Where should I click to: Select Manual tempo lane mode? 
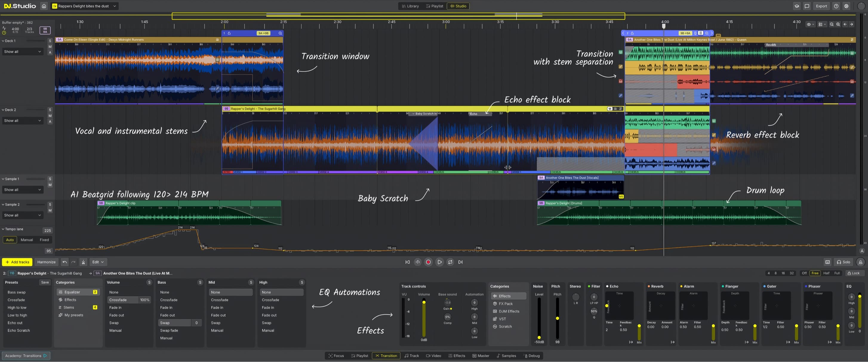27,240
